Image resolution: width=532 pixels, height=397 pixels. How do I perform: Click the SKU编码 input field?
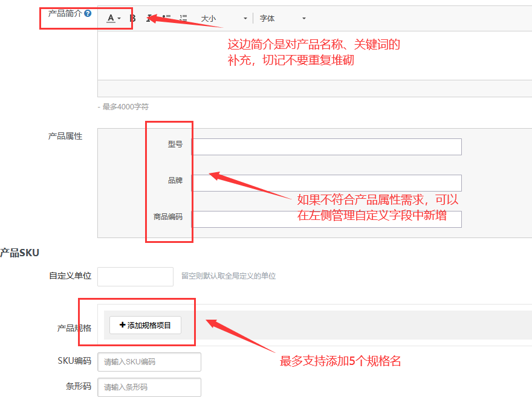tap(149, 362)
